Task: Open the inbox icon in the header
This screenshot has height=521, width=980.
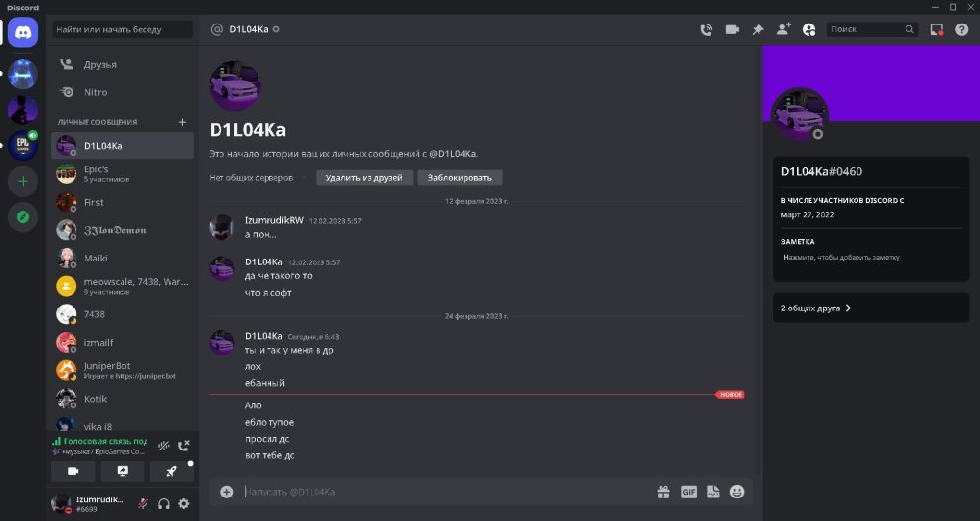Action: click(x=936, y=29)
